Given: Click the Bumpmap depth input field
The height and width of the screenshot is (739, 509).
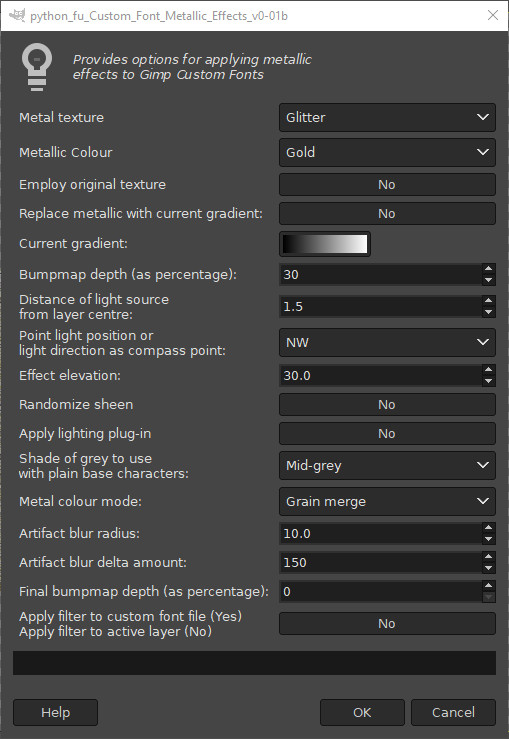Looking at the screenshot, I should click(x=381, y=274).
